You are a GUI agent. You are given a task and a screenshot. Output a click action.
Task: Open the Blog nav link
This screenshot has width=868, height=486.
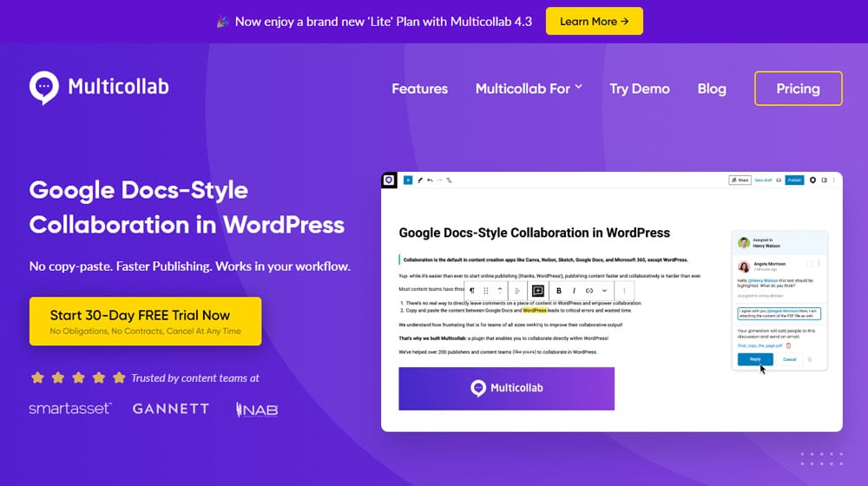click(x=712, y=89)
